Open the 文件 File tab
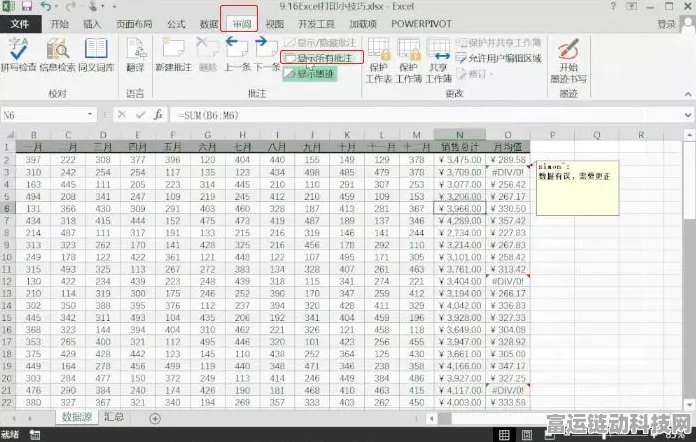This screenshot has width=696, height=442. (x=20, y=24)
